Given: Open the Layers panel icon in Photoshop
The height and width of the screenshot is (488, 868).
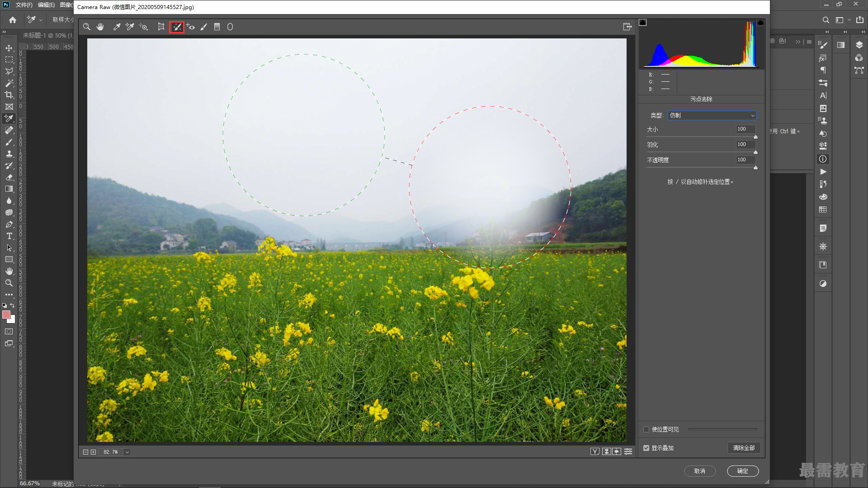Looking at the screenshot, I should click(859, 45).
